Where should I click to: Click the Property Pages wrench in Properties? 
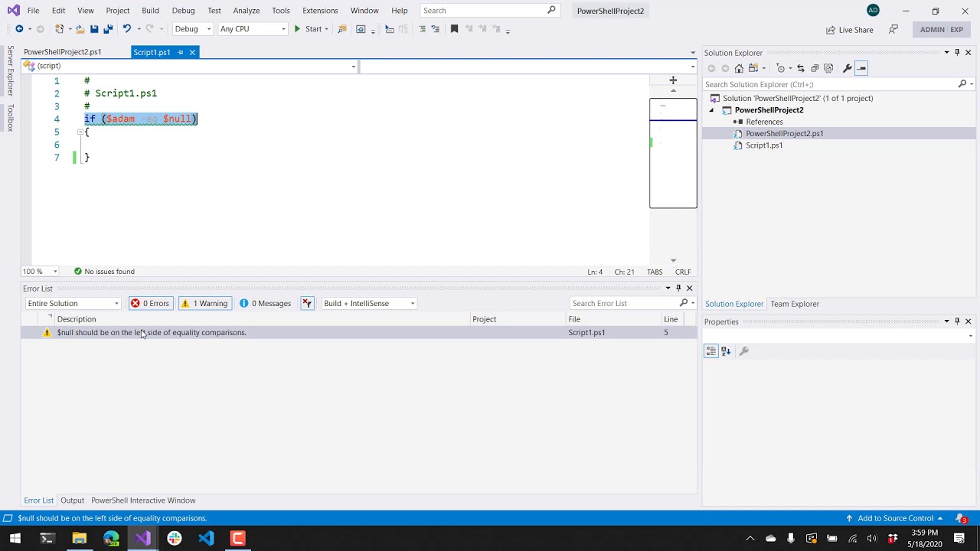click(743, 350)
